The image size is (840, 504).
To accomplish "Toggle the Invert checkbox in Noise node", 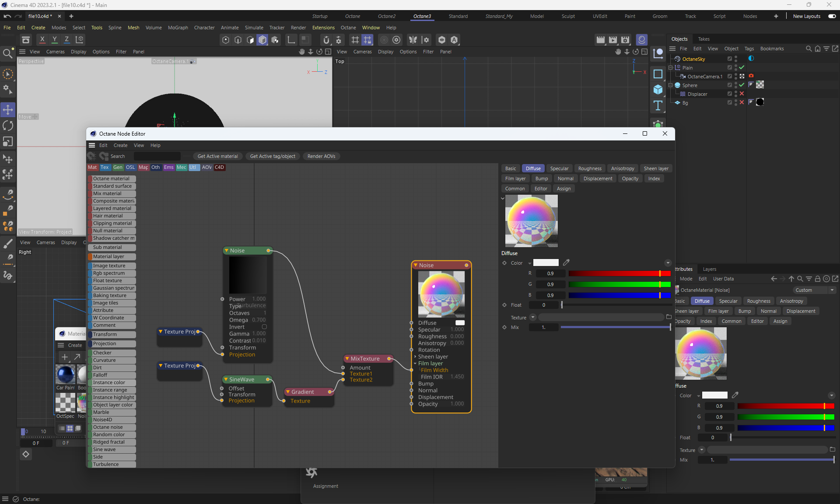I will point(264,327).
